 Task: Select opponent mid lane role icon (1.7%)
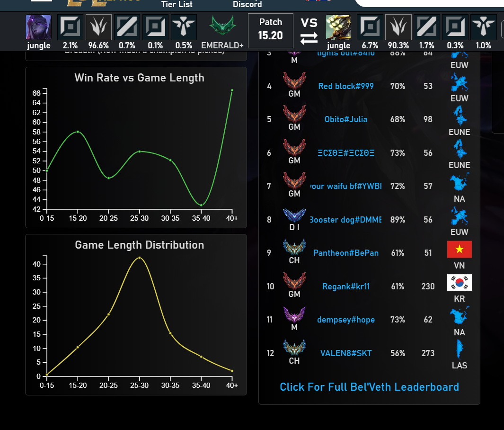coord(426,27)
